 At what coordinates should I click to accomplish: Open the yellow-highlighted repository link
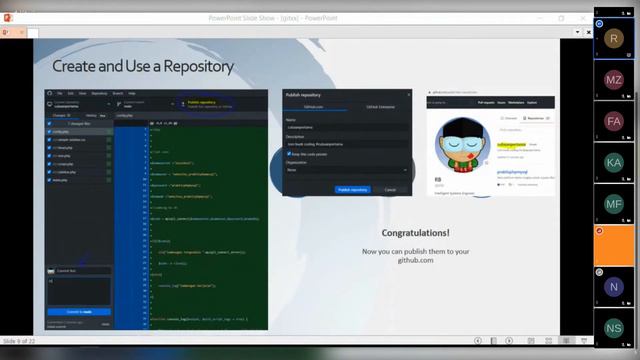[511, 144]
